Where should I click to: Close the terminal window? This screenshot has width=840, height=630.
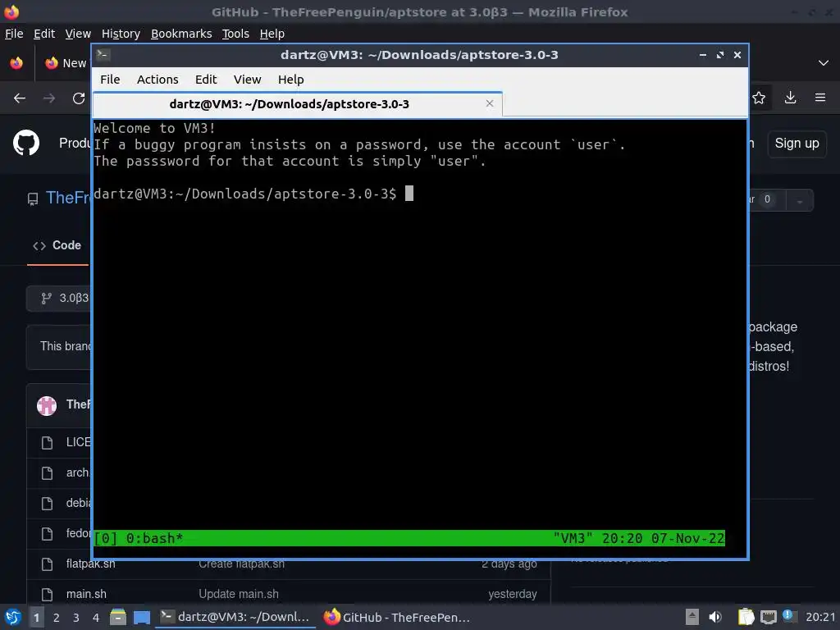point(737,55)
